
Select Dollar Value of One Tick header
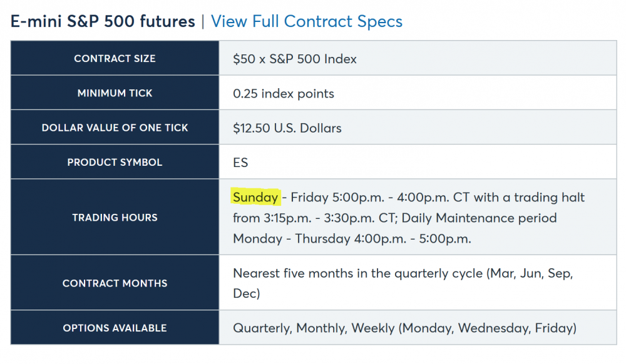pos(115,128)
